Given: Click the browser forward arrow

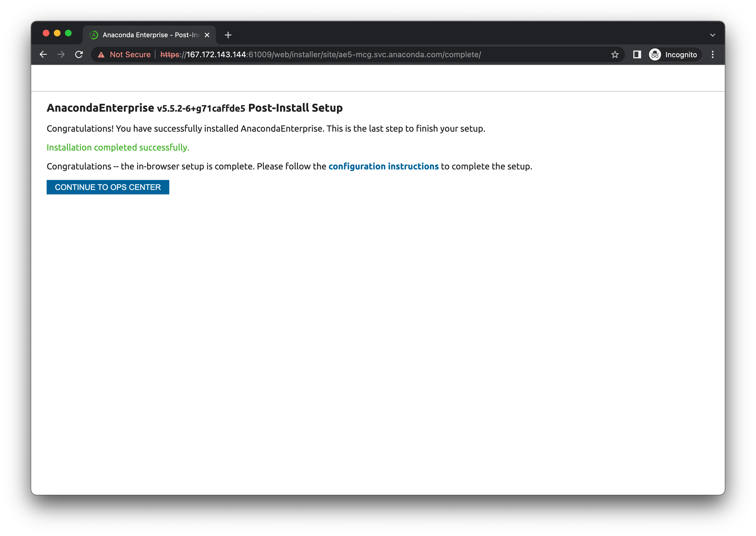Looking at the screenshot, I should pyautogui.click(x=61, y=54).
